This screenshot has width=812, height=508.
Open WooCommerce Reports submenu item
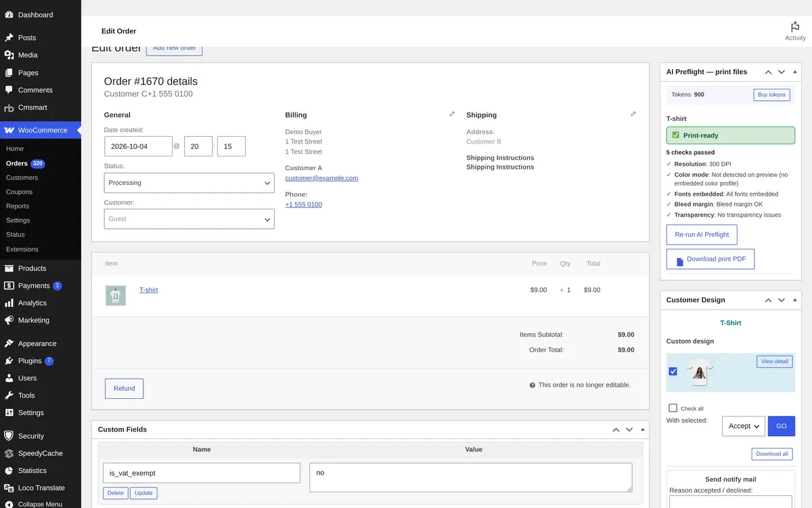(x=18, y=206)
